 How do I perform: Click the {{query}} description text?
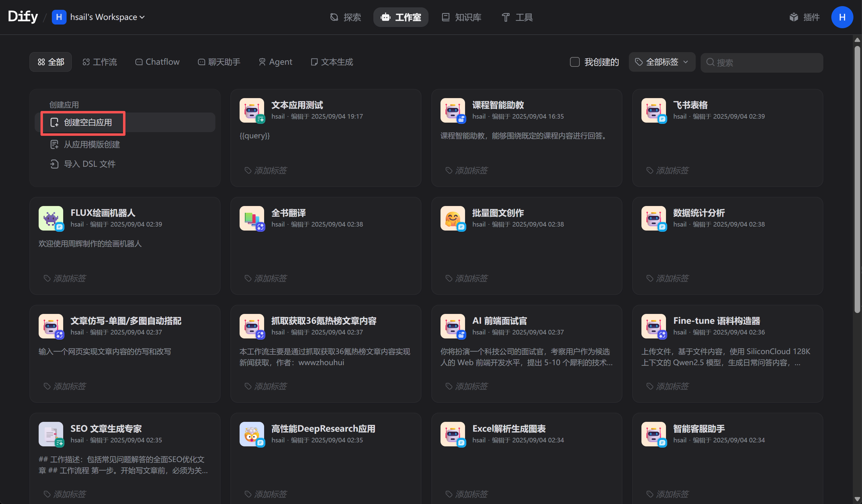pos(255,136)
